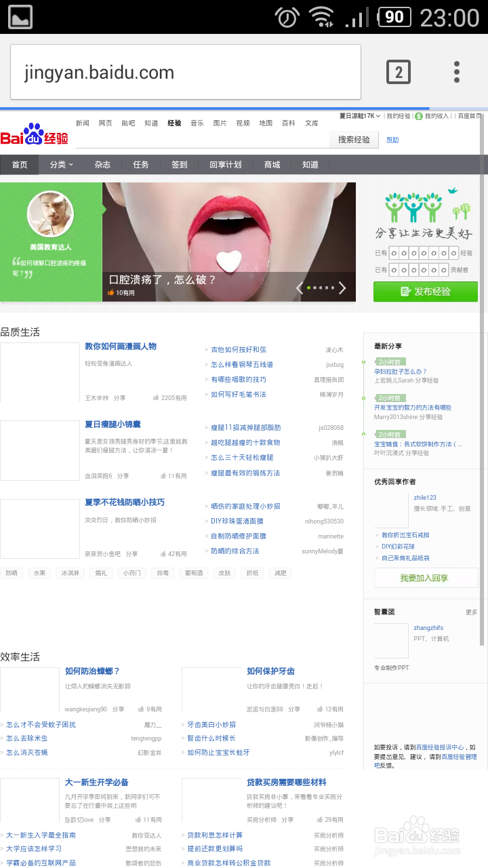
Task: Click the 视频 top link
Action: (243, 123)
